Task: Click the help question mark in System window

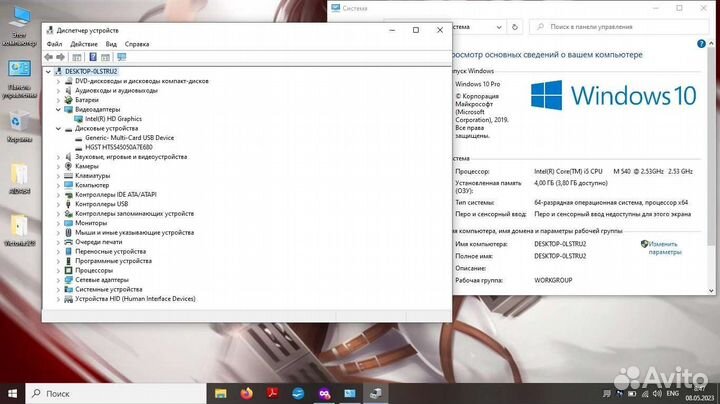Action: pos(701,44)
